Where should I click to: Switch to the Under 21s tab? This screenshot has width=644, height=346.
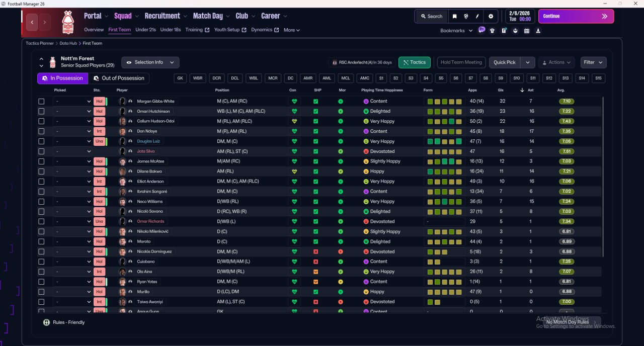tap(145, 30)
